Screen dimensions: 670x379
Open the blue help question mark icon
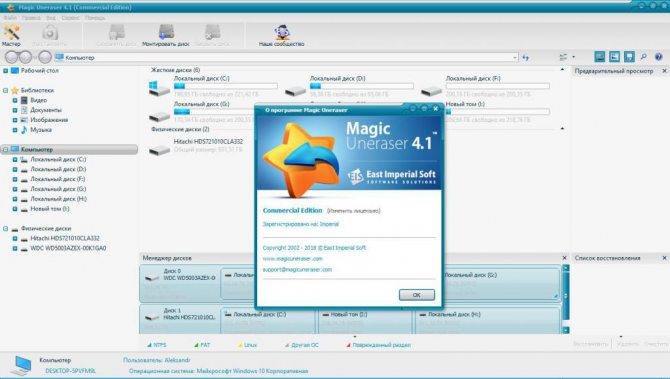[x=658, y=57]
